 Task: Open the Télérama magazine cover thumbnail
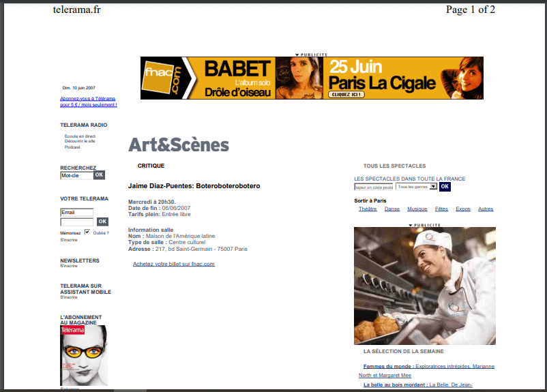click(83, 355)
